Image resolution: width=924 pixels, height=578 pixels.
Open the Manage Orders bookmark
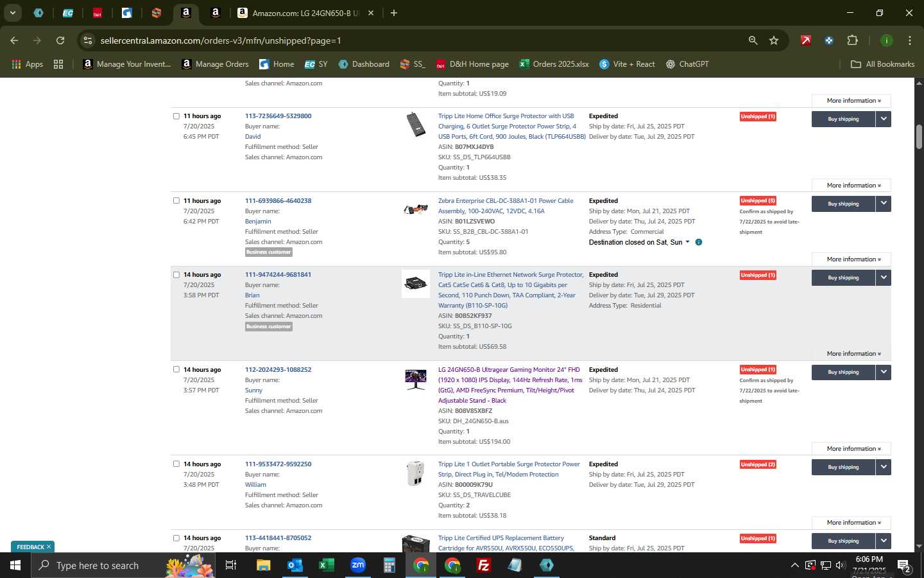click(216, 64)
